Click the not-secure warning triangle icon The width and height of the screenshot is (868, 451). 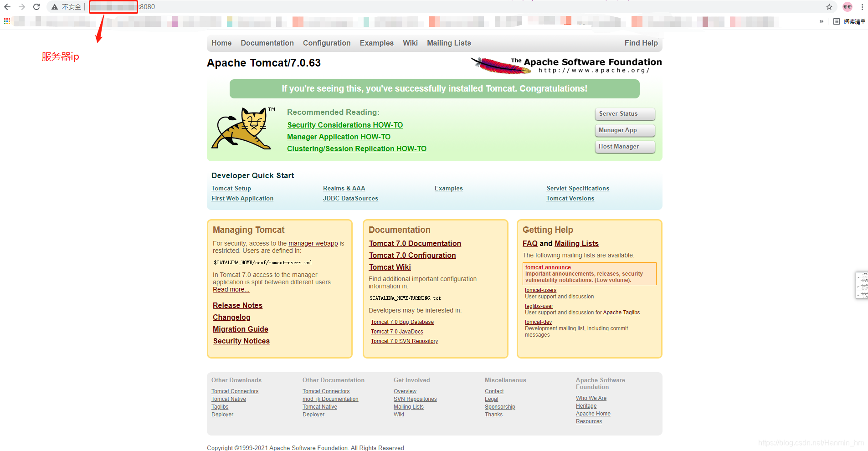click(55, 7)
